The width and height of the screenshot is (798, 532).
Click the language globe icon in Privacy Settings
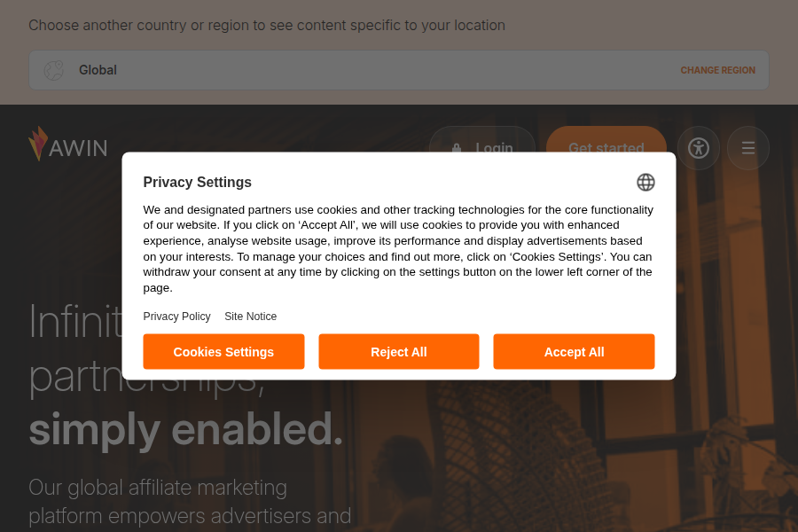point(645,183)
